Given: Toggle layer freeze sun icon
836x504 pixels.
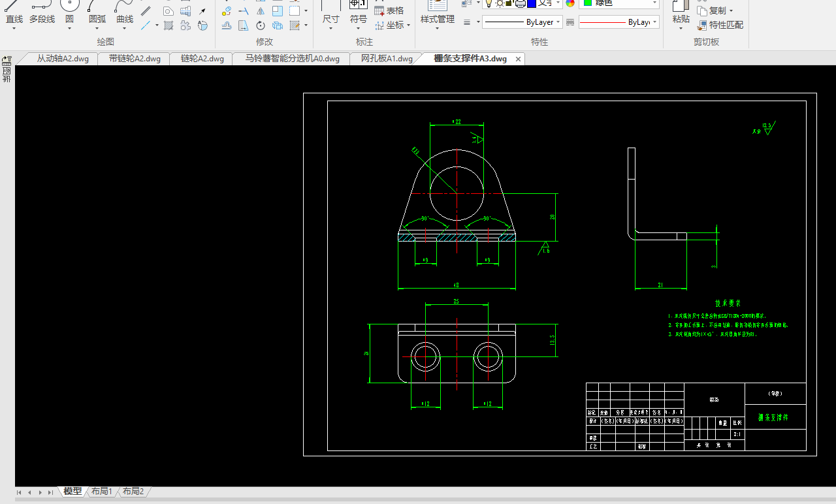Looking at the screenshot, I should click(x=499, y=3).
